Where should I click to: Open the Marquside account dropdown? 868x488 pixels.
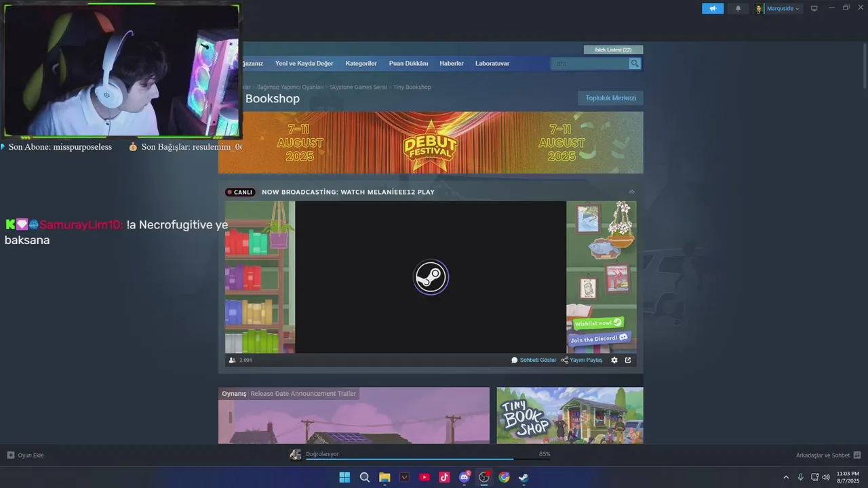pos(777,9)
